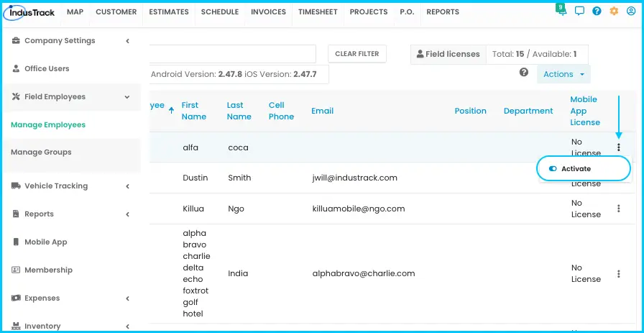Click the last name coca
The height and width of the screenshot is (333, 644).
point(238,147)
